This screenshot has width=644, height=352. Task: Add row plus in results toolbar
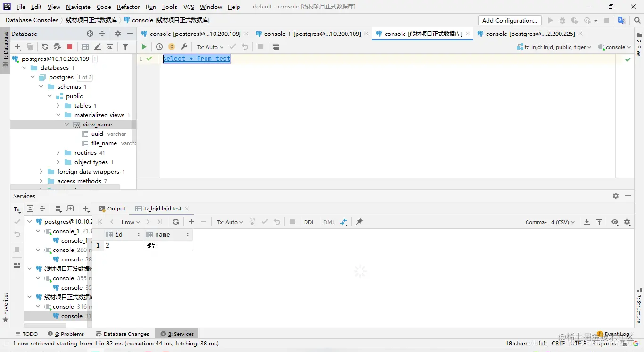click(x=191, y=222)
